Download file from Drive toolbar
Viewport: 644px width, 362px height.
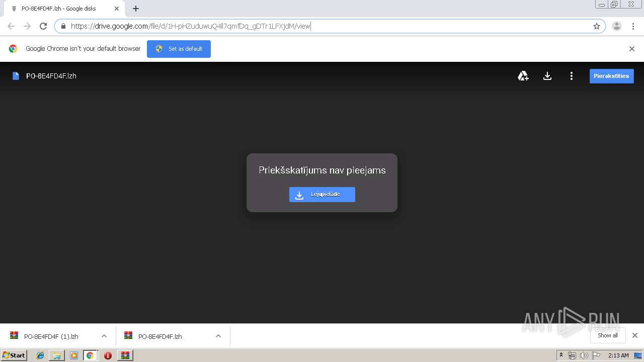[x=547, y=76]
